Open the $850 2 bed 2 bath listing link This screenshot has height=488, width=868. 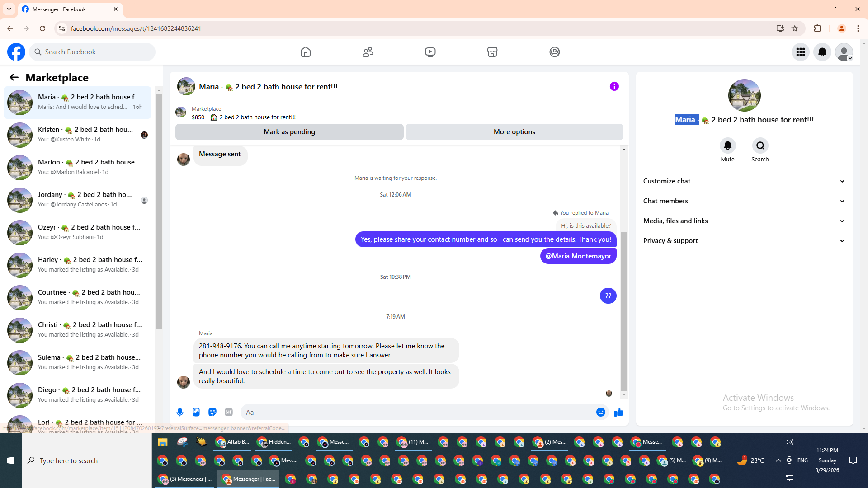tap(244, 117)
